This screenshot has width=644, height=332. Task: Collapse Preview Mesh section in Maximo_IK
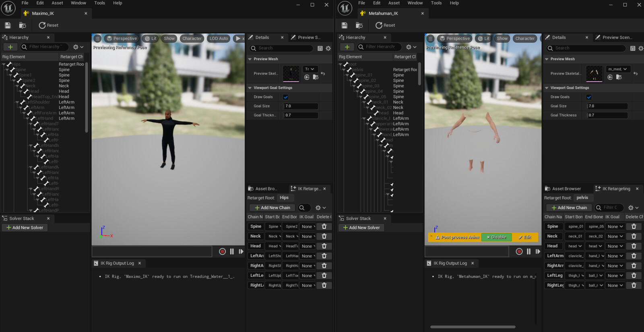(250, 59)
